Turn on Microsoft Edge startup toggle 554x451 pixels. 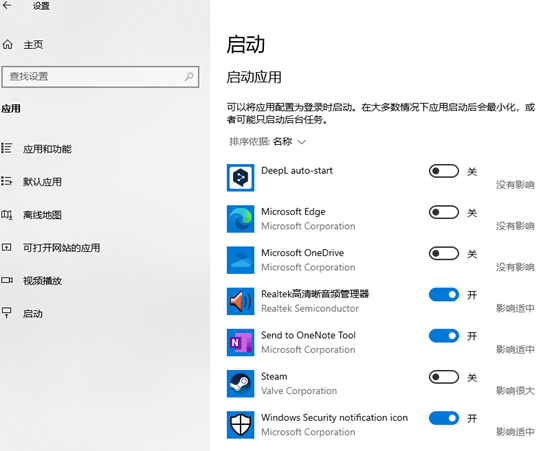point(444,212)
